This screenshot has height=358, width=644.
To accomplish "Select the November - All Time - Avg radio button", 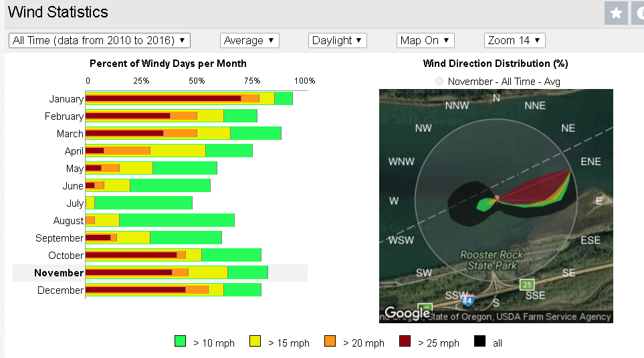I will [439, 81].
